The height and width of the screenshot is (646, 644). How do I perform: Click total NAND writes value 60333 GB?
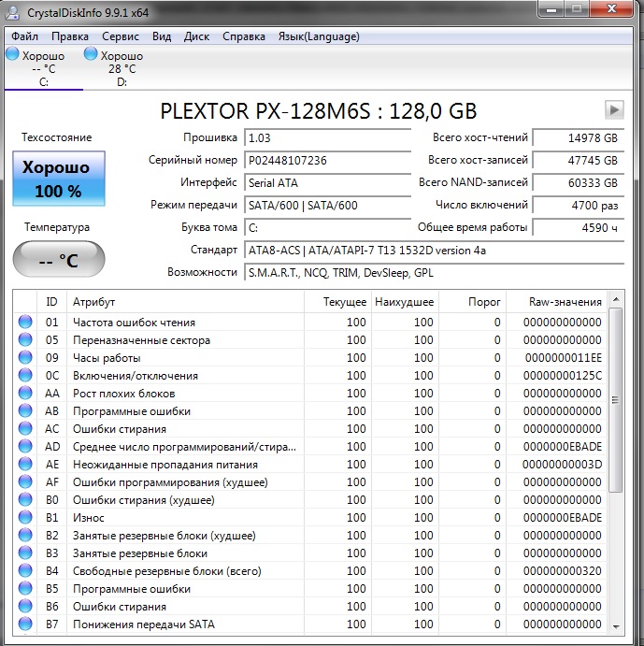click(x=578, y=183)
